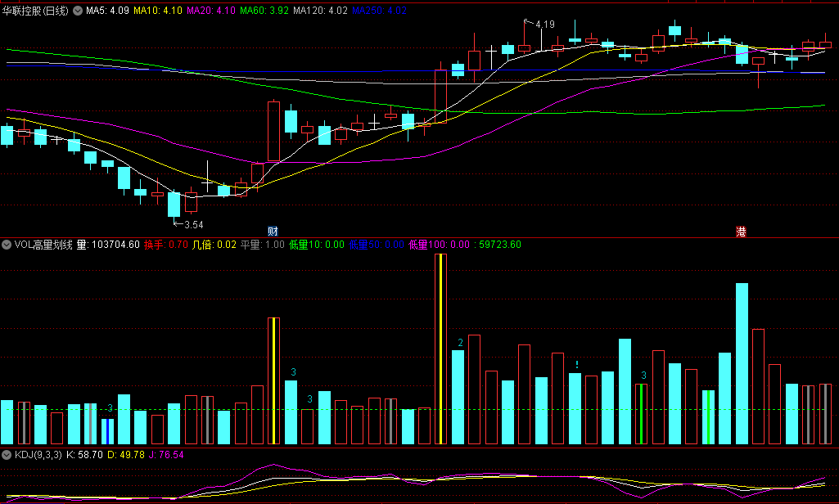This screenshot has width=839, height=504.
Task: Click the MA5: 4.09 label
Action: 107,10
